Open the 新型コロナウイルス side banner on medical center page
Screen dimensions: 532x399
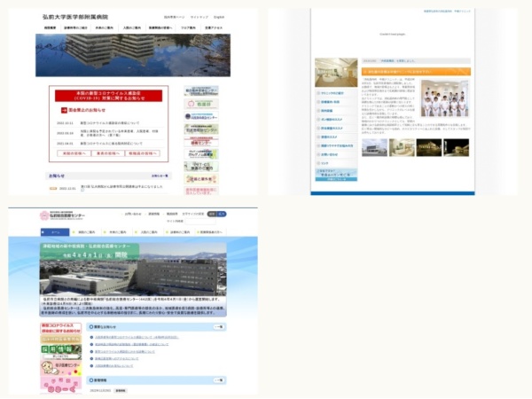pos(61,328)
